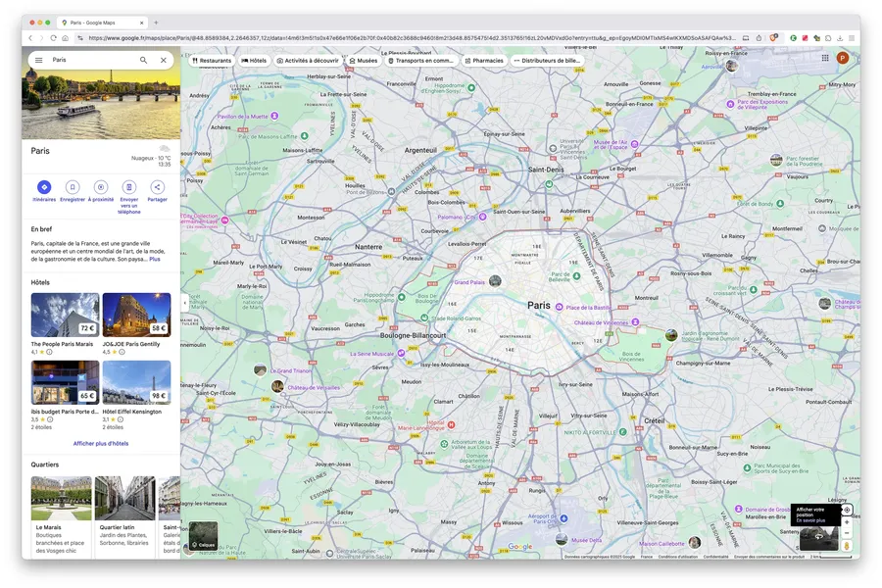Open the Google Maps hamburger menu
882x588 pixels.
(x=39, y=60)
